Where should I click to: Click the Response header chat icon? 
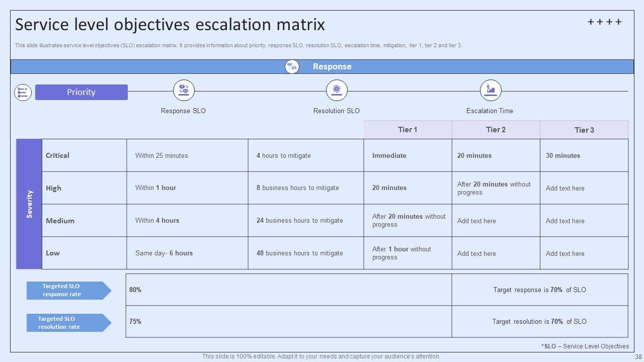click(292, 66)
